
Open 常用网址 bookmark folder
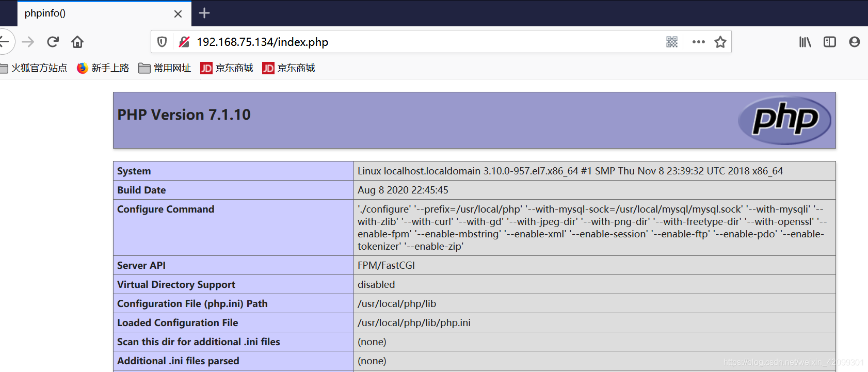(x=165, y=68)
